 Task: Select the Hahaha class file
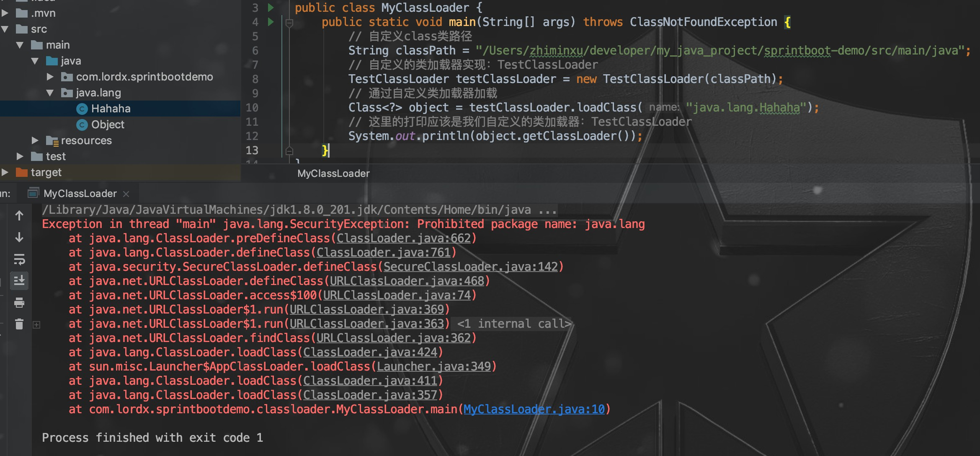(120, 109)
